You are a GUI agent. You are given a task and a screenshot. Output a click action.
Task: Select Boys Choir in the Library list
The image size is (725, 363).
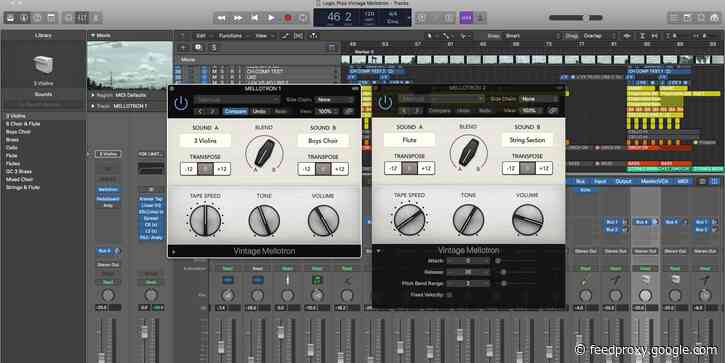18,132
